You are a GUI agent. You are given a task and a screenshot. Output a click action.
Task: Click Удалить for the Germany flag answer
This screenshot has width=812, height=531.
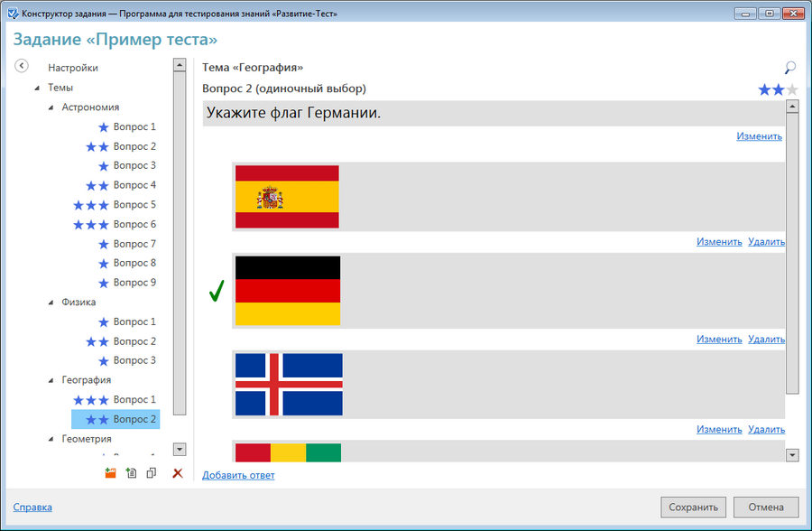tap(766, 340)
